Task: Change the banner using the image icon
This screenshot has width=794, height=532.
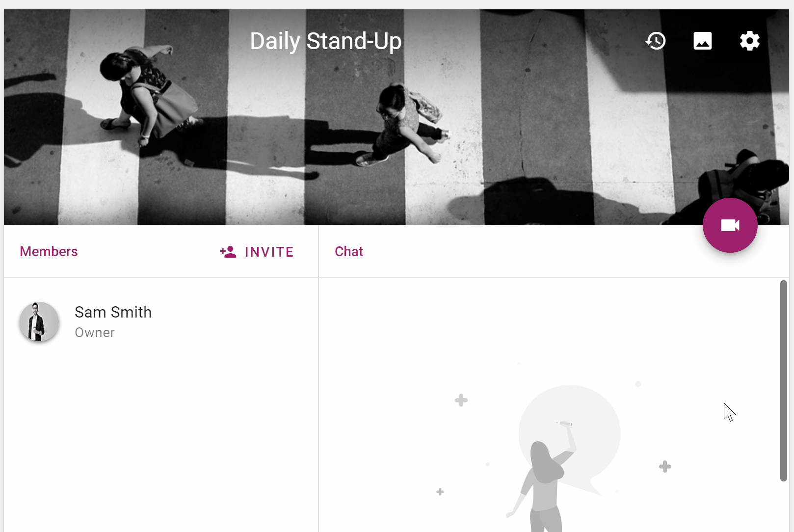Action: [702, 41]
